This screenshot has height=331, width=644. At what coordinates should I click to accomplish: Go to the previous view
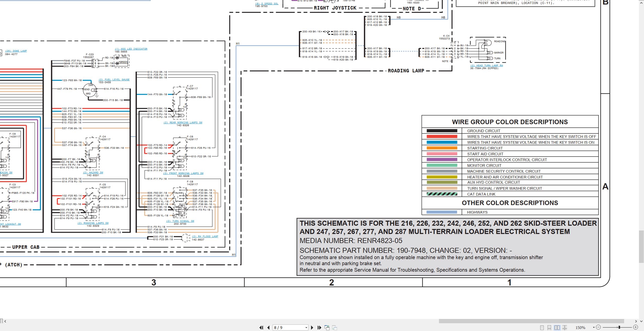[x=327, y=327]
